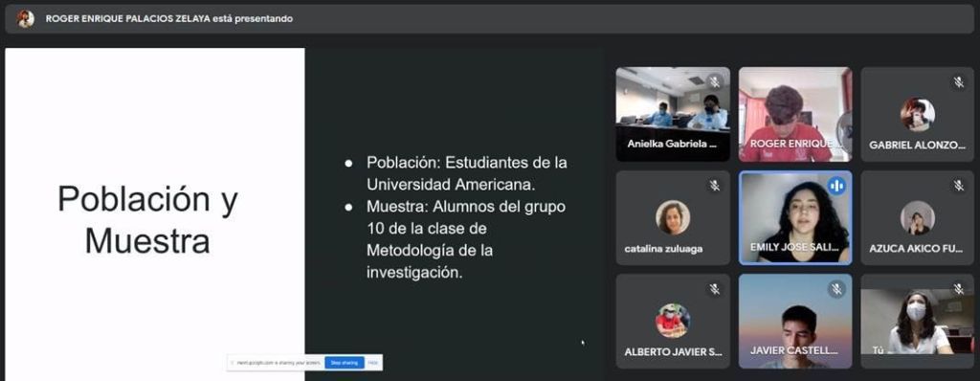This screenshot has height=381, width=980.
Task: Click presenter avatar beside ROGER ENRIQUE PALACIOS ZELAYA
Action: [x=26, y=19]
